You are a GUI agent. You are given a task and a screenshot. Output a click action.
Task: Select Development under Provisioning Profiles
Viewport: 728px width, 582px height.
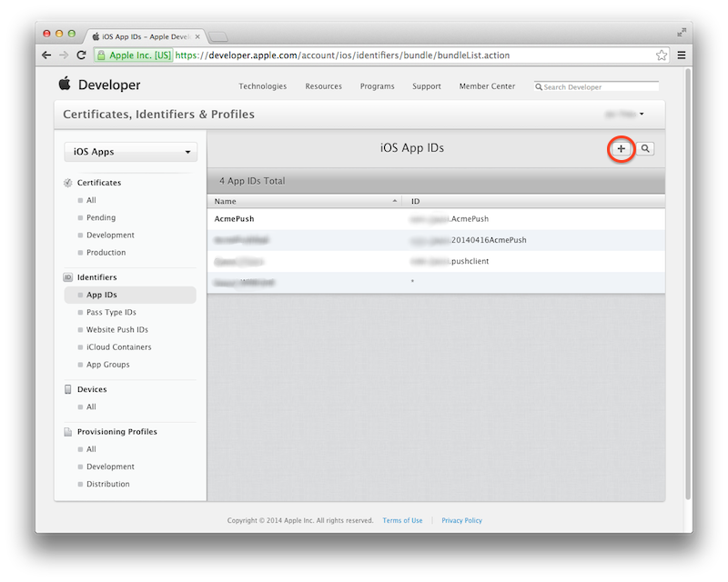110,467
